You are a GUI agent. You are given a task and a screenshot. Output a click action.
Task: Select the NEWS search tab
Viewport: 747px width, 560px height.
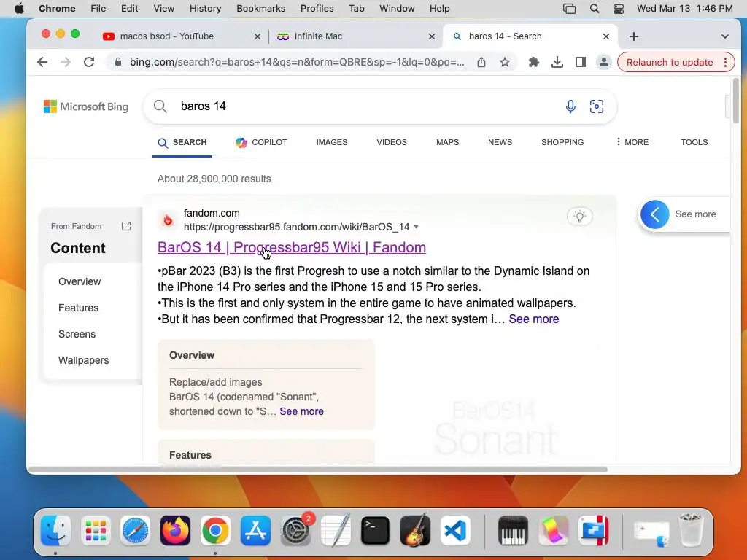tap(500, 142)
